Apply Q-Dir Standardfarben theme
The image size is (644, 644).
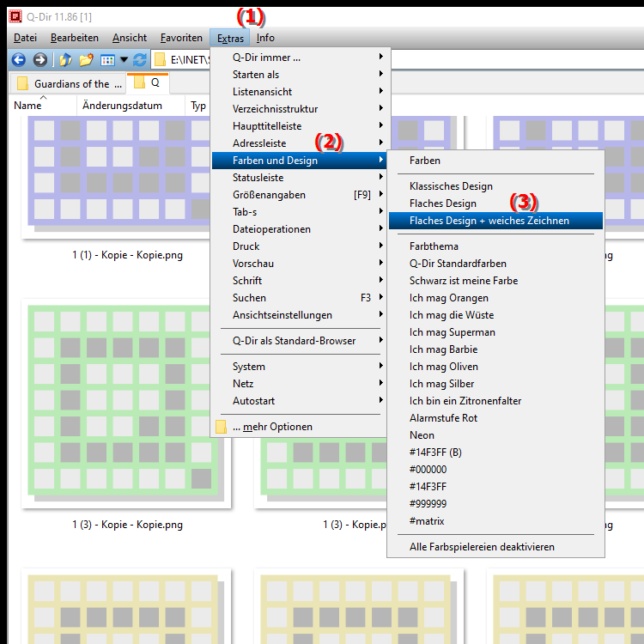495,264
